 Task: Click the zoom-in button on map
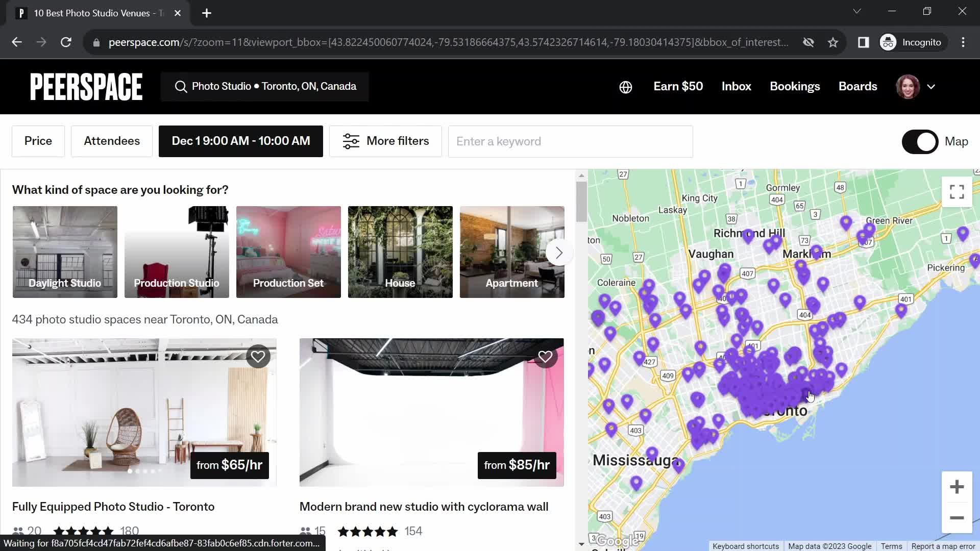pyautogui.click(x=957, y=487)
